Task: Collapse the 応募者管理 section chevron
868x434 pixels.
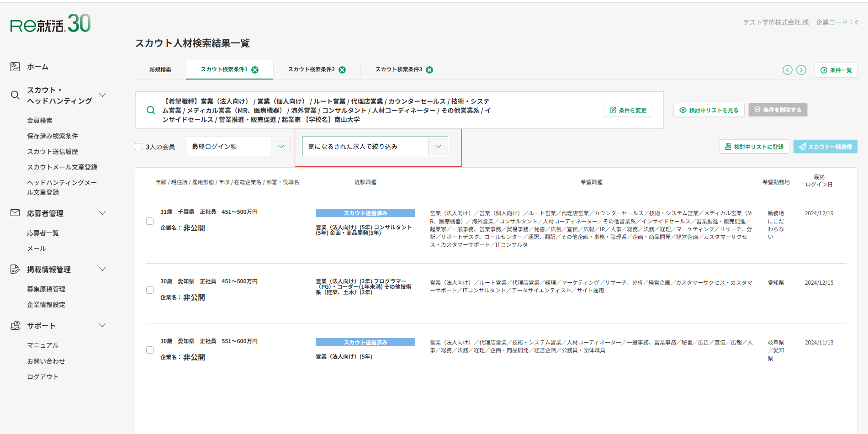Action: click(x=102, y=213)
